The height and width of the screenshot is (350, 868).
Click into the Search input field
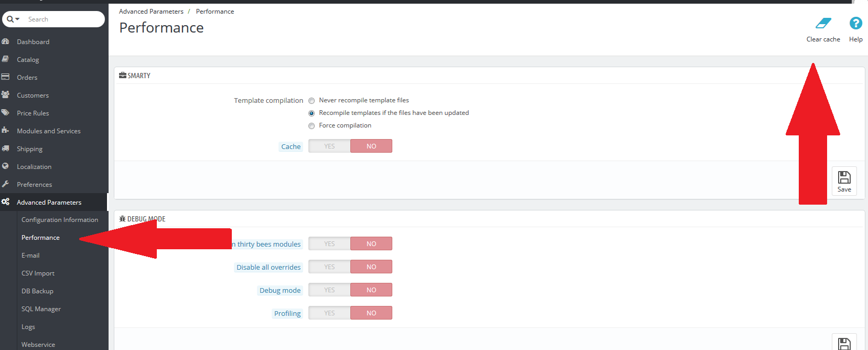(63, 19)
